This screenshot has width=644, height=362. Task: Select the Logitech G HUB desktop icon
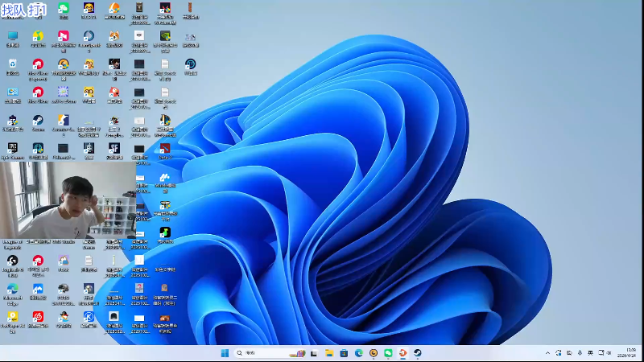click(12, 261)
